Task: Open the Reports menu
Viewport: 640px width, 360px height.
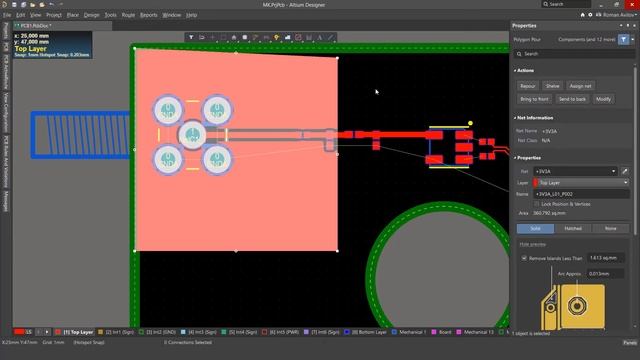Action: pos(149,15)
